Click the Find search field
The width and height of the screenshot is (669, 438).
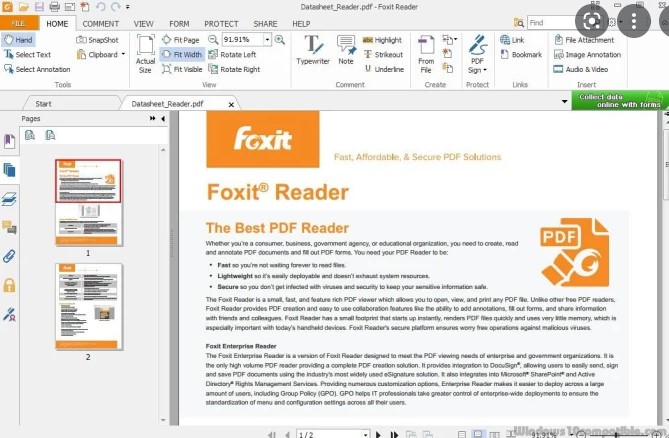pos(551,23)
